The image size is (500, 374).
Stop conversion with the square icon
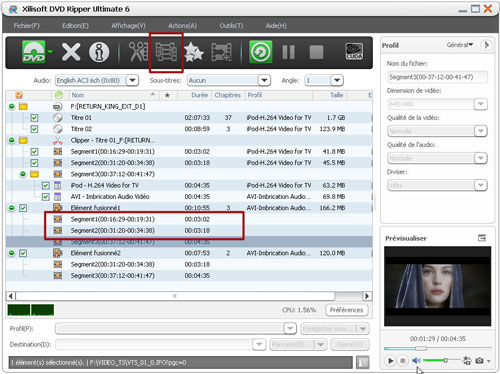point(316,52)
